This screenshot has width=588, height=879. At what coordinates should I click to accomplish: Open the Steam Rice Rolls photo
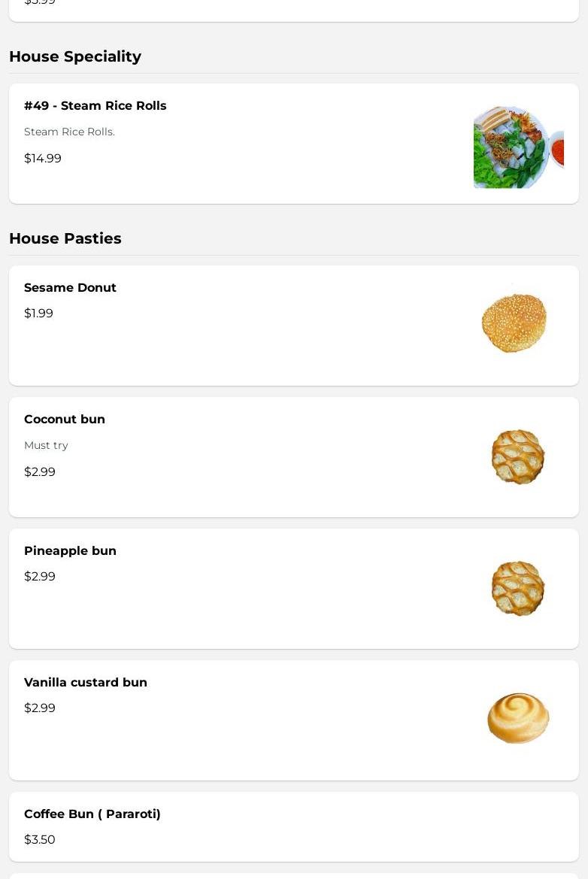coord(518,147)
